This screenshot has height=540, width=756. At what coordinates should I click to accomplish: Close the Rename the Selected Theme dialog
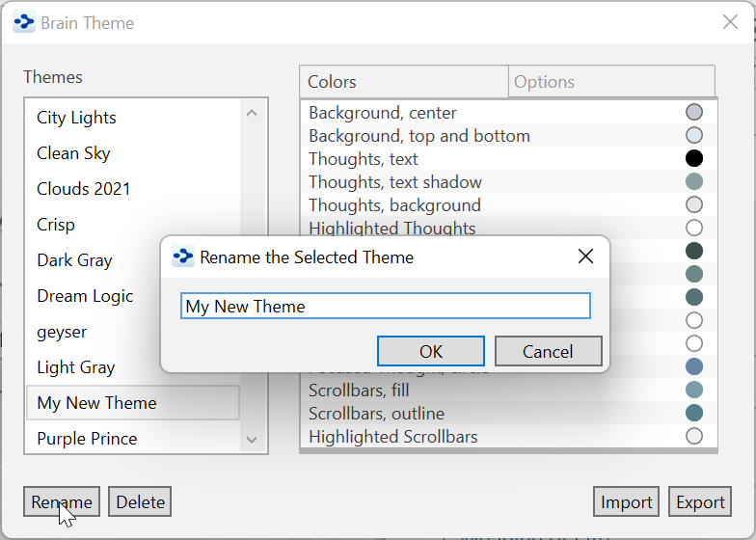click(x=585, y=256)
